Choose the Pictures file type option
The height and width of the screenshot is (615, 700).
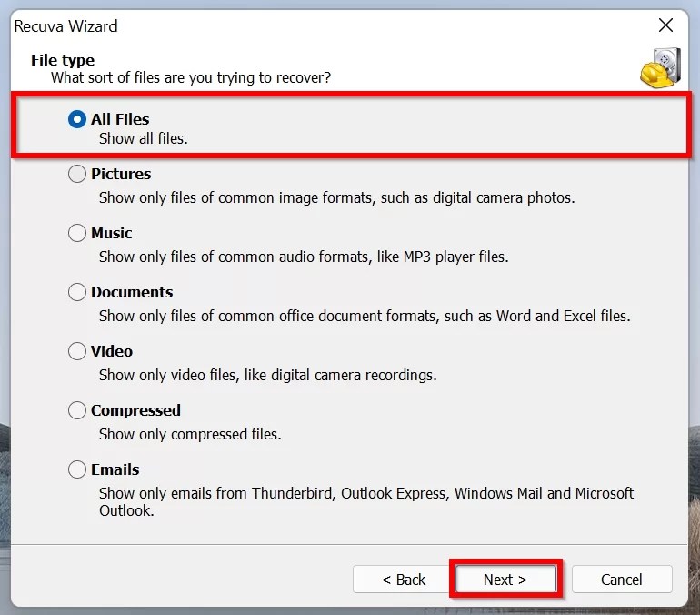tap(76, 174)
